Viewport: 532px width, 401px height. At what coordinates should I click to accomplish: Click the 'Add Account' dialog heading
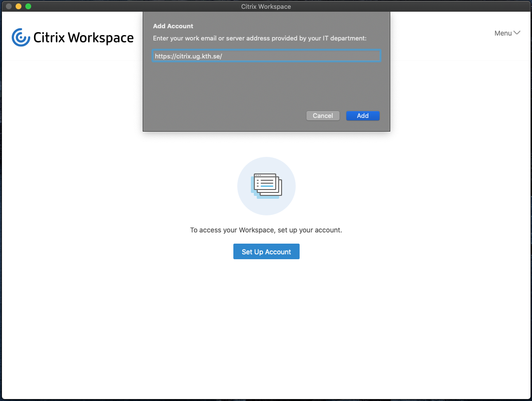tap(173, 26)
